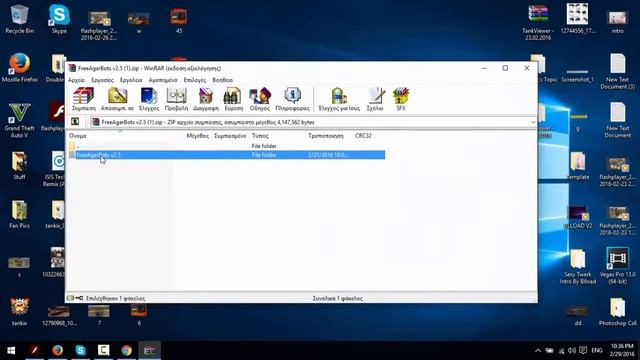Open the Επιλογές menu

point(195,80)
